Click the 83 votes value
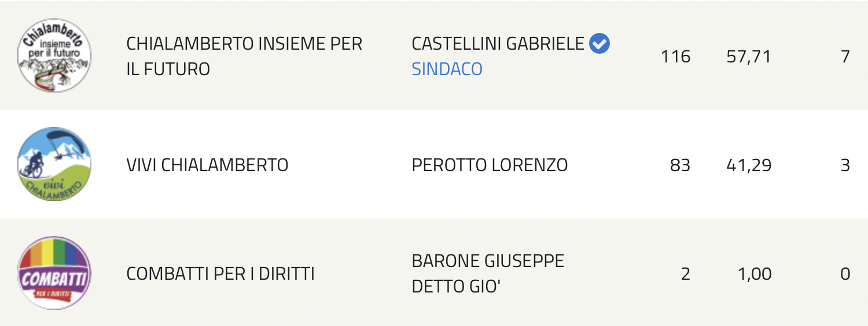Viewport: 868px width, 326px height. coord(680,165)
